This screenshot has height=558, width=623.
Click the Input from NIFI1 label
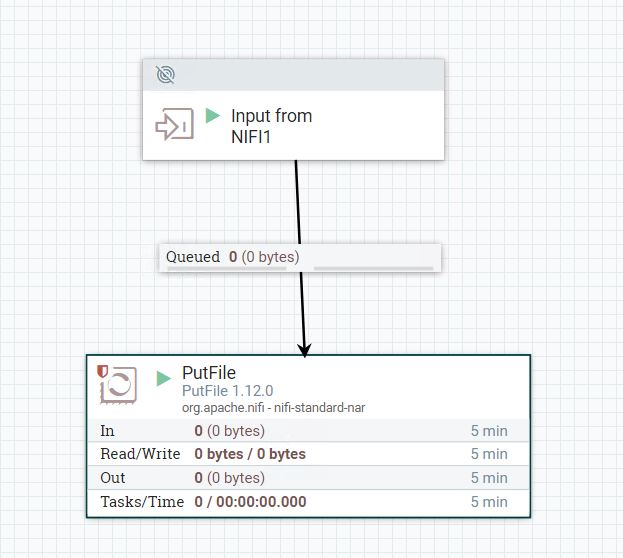pos(271,126)
